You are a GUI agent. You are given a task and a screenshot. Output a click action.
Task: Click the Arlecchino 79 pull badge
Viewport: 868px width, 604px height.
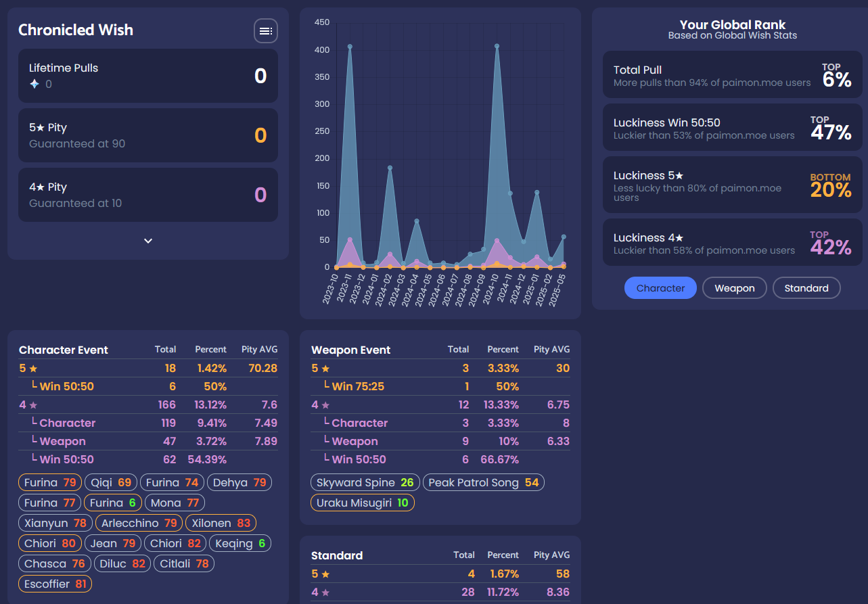139,524
